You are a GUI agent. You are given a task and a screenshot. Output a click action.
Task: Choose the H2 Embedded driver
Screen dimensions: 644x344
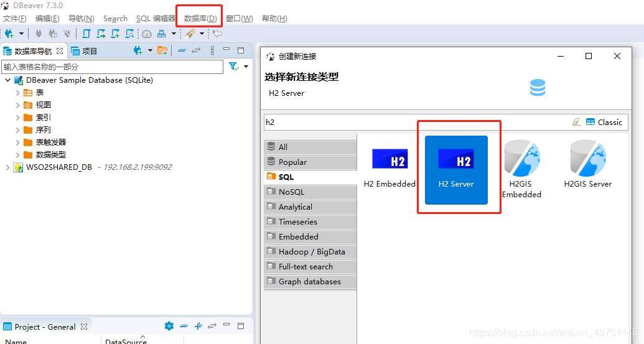pos(390,169)
